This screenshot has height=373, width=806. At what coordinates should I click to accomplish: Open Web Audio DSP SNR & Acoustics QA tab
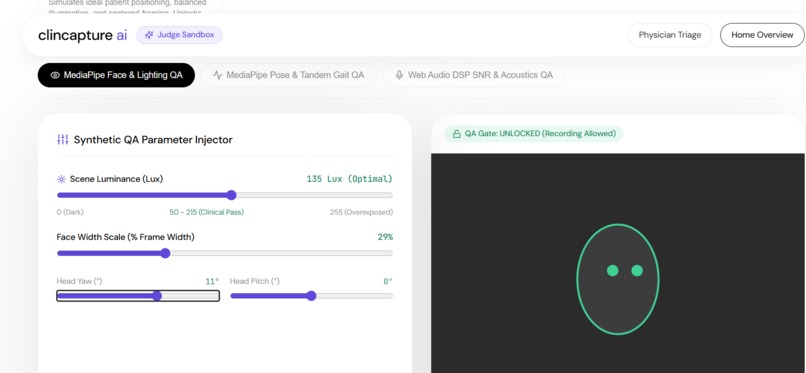coord(473,75)
